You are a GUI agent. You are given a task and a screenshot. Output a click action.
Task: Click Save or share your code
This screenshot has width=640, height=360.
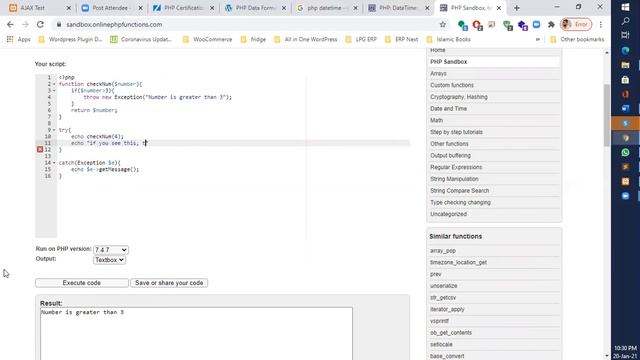(x=169, y=283)
